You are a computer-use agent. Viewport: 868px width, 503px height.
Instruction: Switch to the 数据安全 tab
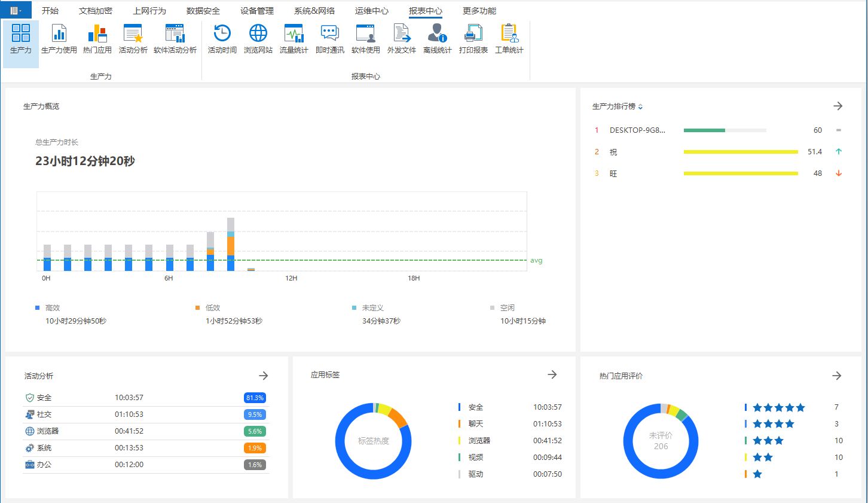pos(203,11)
